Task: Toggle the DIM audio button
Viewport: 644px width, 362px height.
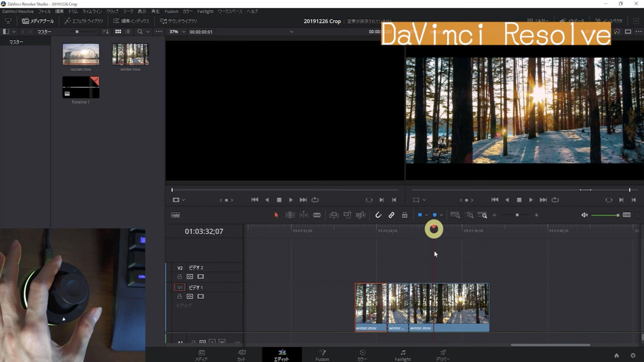Action: 627,215
